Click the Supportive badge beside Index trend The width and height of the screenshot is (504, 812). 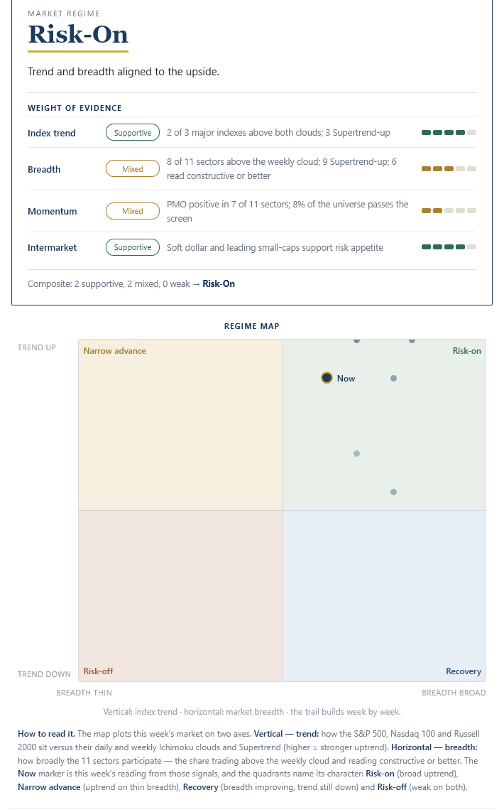point(133,133)
